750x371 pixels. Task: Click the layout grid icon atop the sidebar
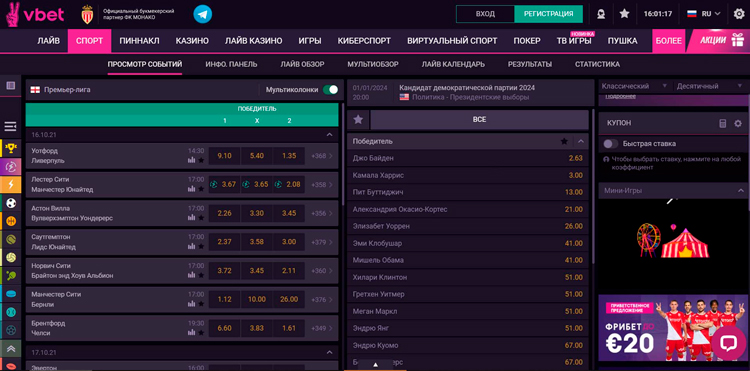11,86
